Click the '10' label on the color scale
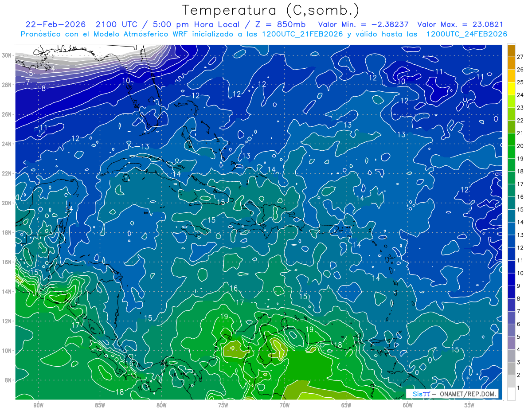 click(520, 273)
